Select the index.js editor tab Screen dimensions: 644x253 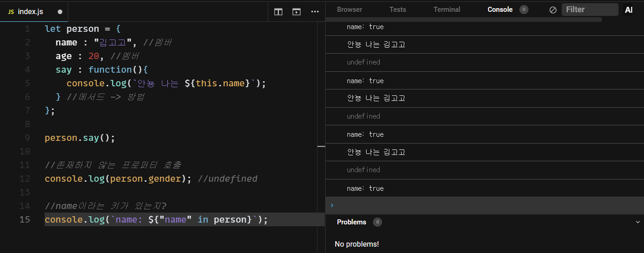point(30,12)
